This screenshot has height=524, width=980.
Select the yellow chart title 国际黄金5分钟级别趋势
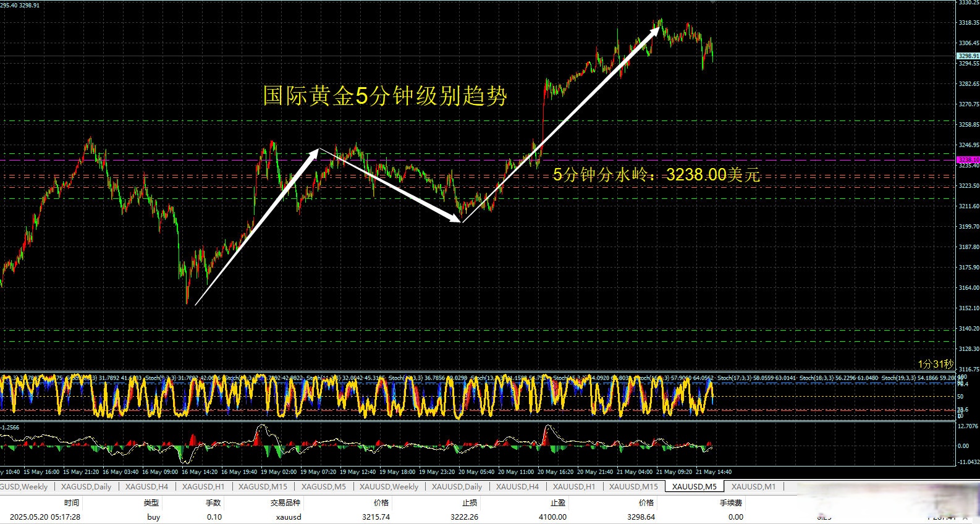(385, 96)
